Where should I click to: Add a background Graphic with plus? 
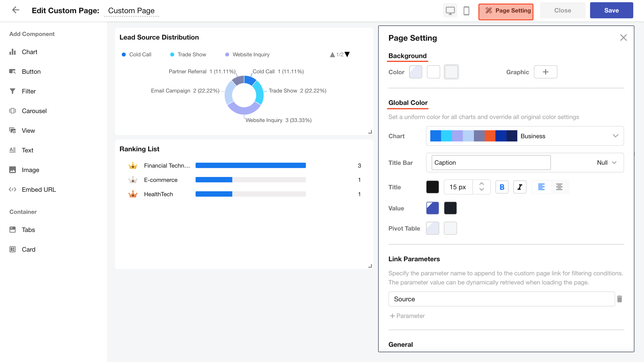545,72
